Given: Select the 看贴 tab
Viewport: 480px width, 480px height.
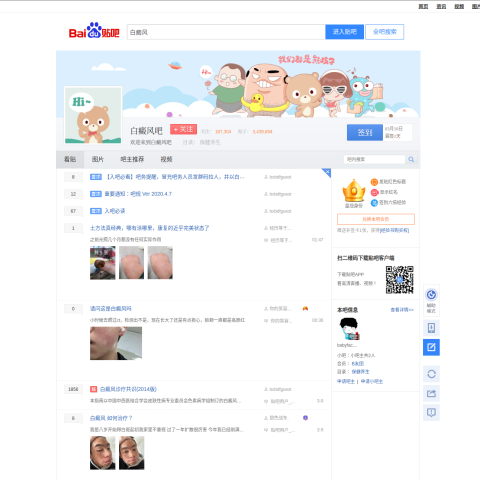Looking at the screenshot, I should [70, 159].
